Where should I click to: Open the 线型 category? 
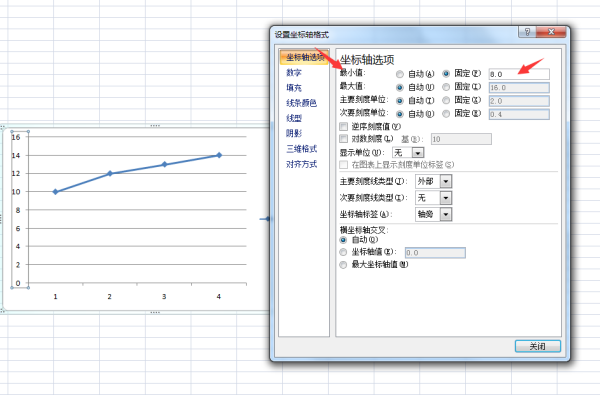(293, 118)
